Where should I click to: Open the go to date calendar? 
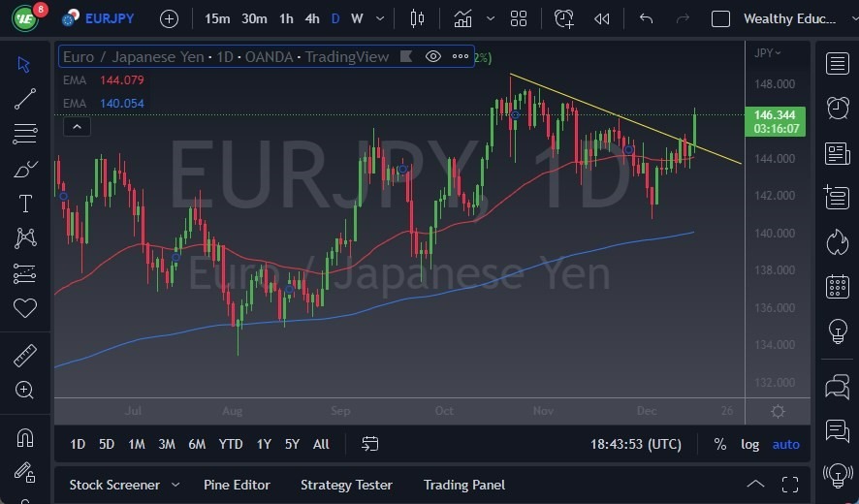pos(369,444)
